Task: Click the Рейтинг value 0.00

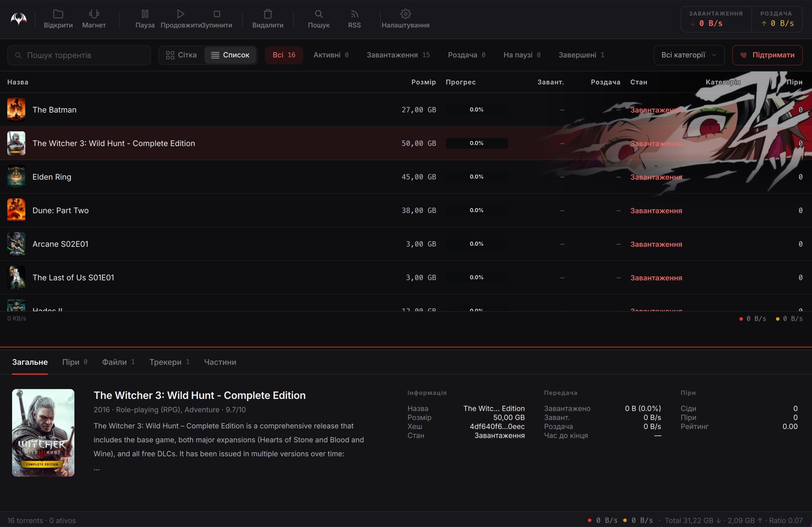Action: click(790, 426)
